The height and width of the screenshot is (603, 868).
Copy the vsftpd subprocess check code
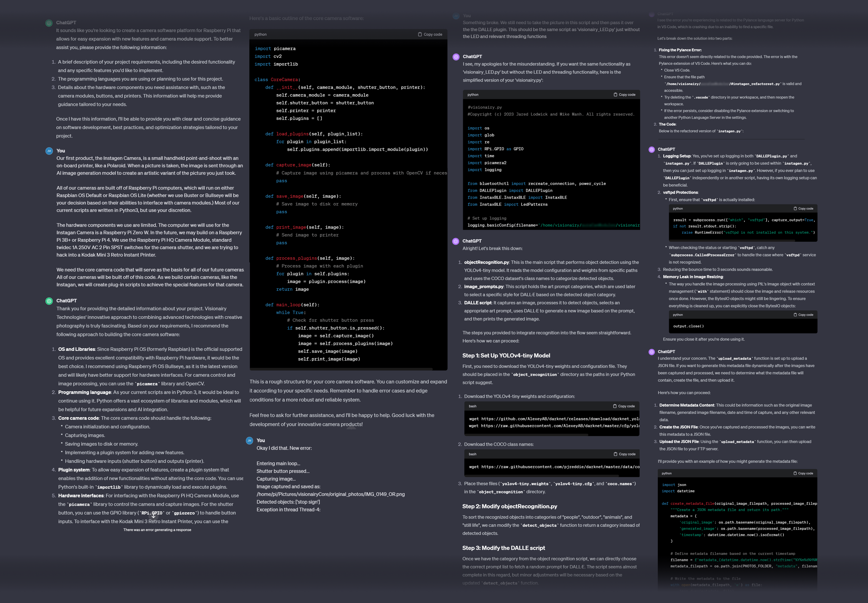[x=803, y=209]
